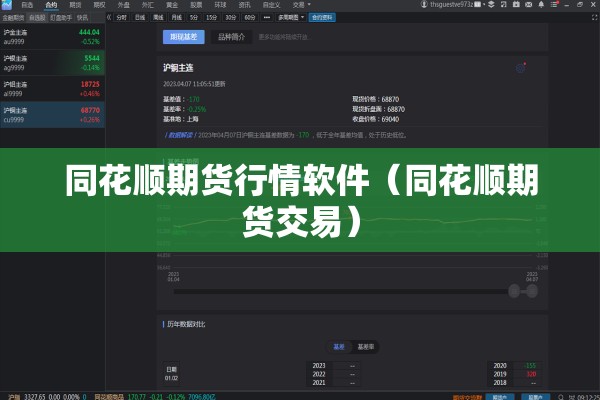Switch chart to 60分 period
This screenshot has width=600, height=400.
tap(249, 18)
